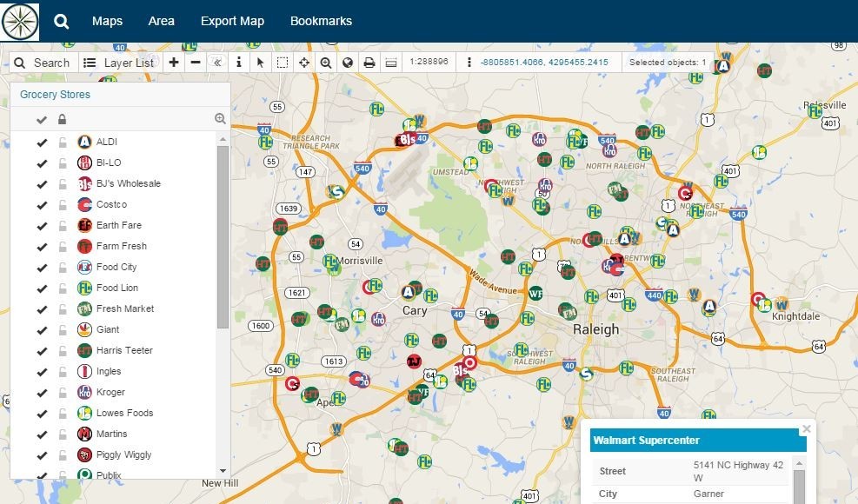This screenshot has width=858, height=504.
Task: Click the header lock icon for all layers
Action: click(63, 119)
